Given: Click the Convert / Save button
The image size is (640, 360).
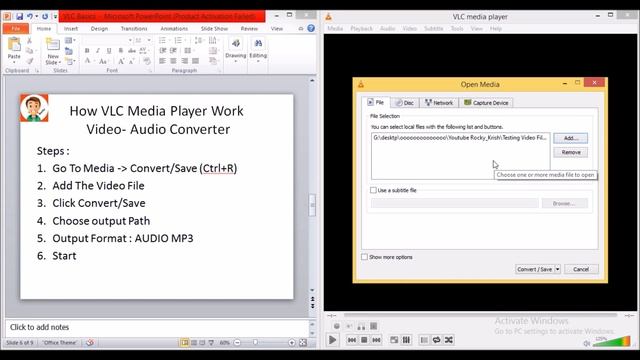Looking at the screenshot, I should click(x=535, y=269).
